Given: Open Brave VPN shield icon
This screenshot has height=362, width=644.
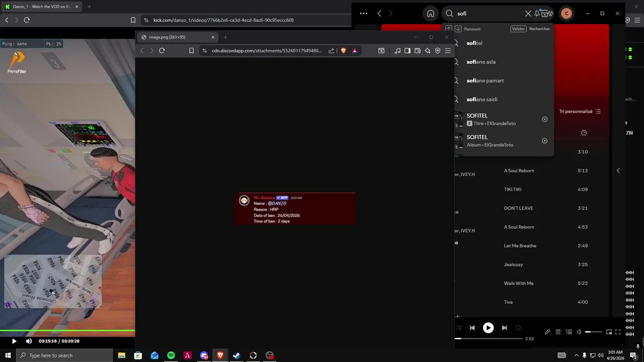Looking at the screenshot, I should point(438,50).
